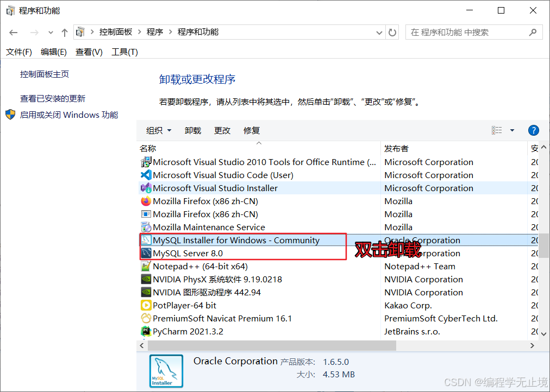
Task: Click the PotPlayer-64 bit icon
Action: tap(146, 305)
